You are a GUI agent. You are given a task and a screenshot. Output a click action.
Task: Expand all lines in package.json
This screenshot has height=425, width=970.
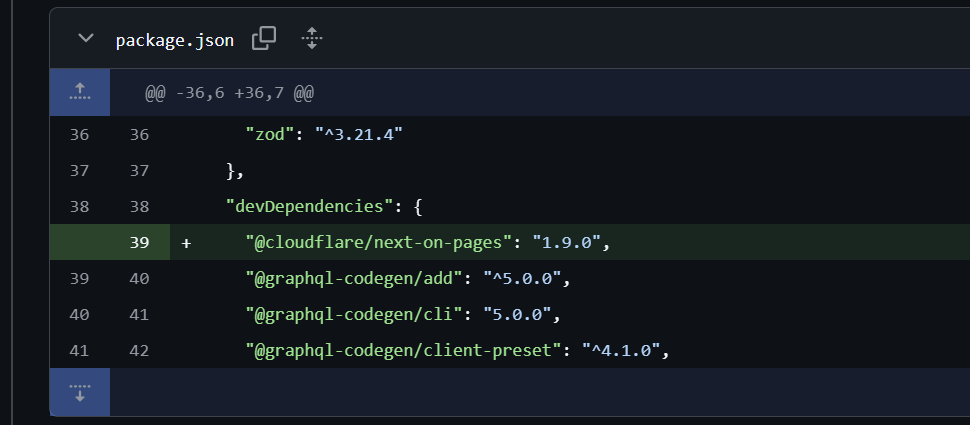(x=311, y=39)
